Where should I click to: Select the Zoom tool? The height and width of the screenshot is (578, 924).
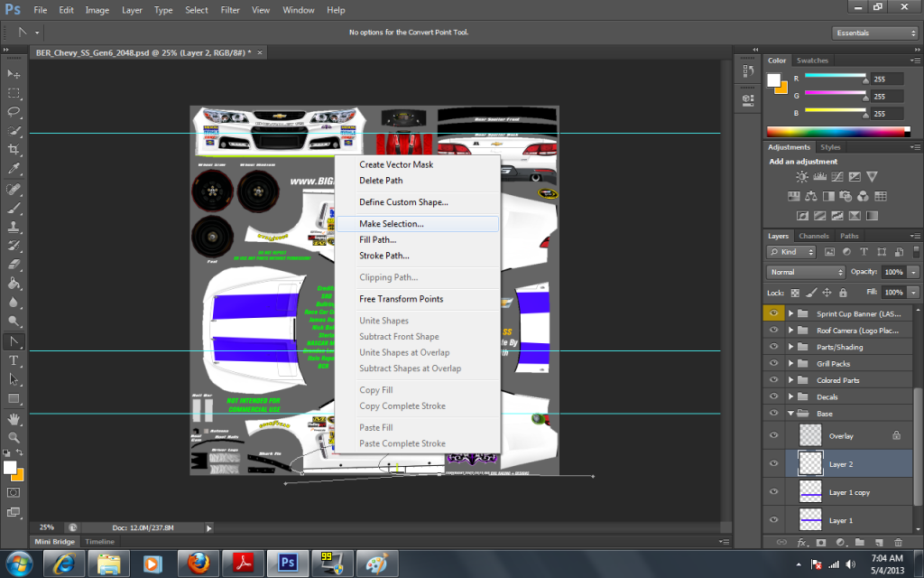click(x=14, y=438)
